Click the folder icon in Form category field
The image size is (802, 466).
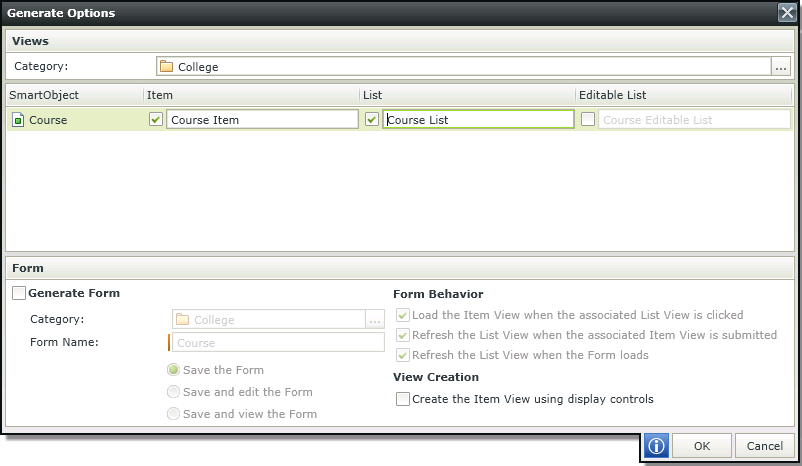tap(183, 320)
